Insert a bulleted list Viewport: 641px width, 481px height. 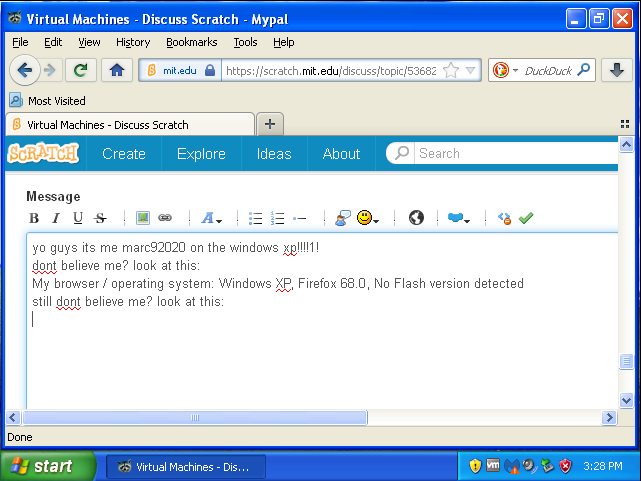point(256,218)
